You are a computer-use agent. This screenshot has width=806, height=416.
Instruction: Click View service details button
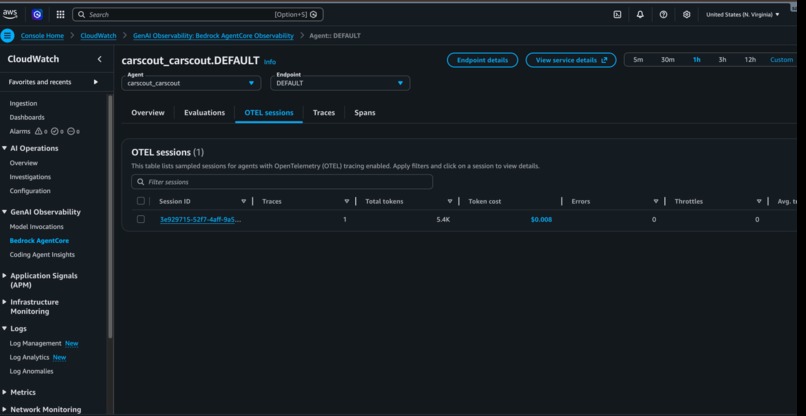pyautogui.click(x=571, y=60)
